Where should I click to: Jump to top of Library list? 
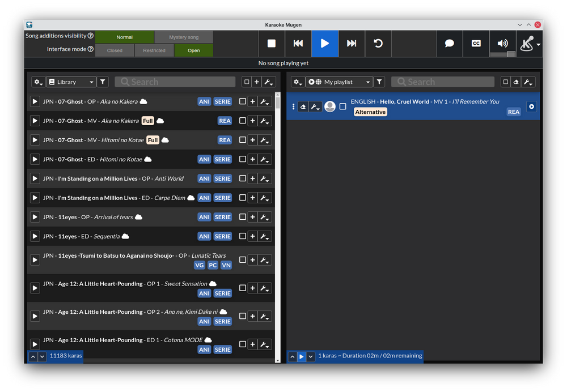(x=33, y=356)
